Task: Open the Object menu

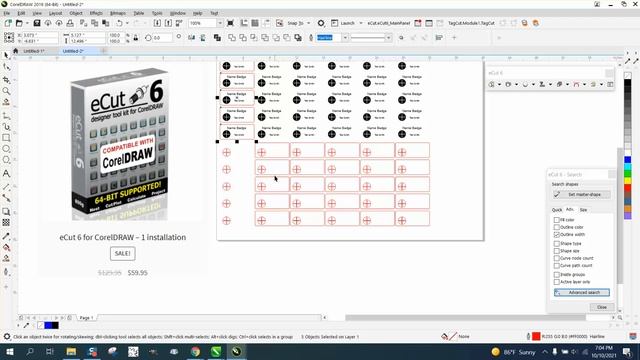Action: tap(76, 13)
